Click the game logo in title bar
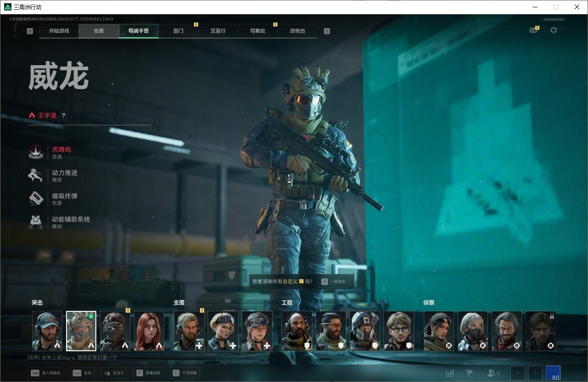The image size is (588, 382). click(x=7, y=7)
